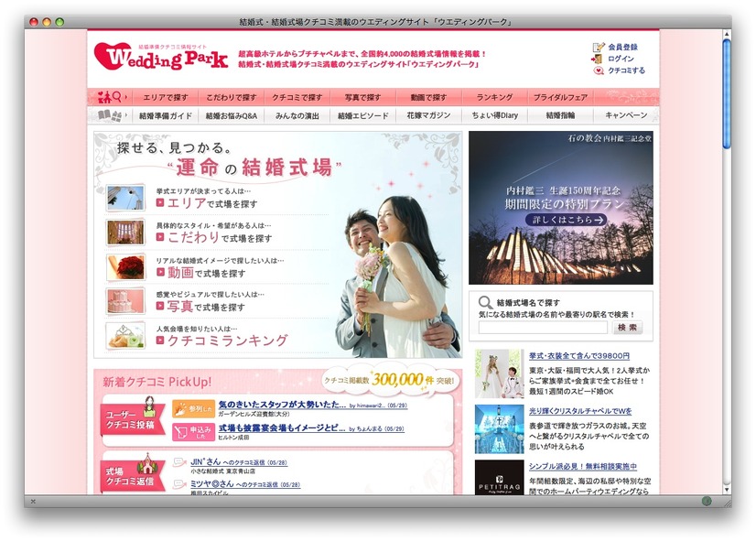Open the クチコミで探す tab
Image resolution: width=756 pixels, height=541 pixels.
(297, 97)
